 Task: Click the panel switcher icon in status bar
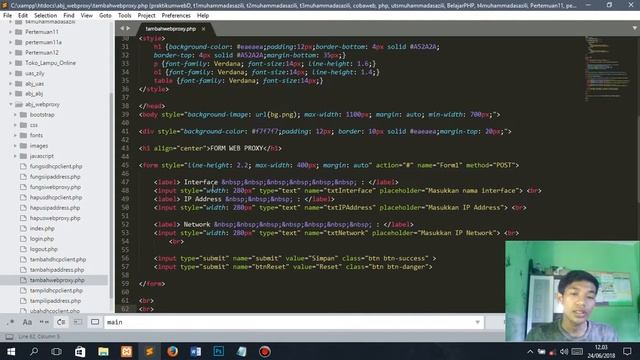[x=9, y=337]
